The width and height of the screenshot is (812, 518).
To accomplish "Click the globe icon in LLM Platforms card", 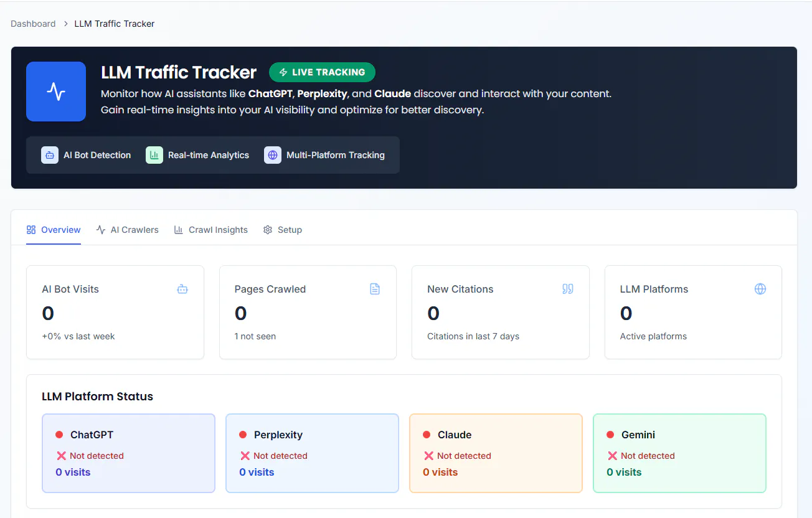I will [x=760, y=289].
